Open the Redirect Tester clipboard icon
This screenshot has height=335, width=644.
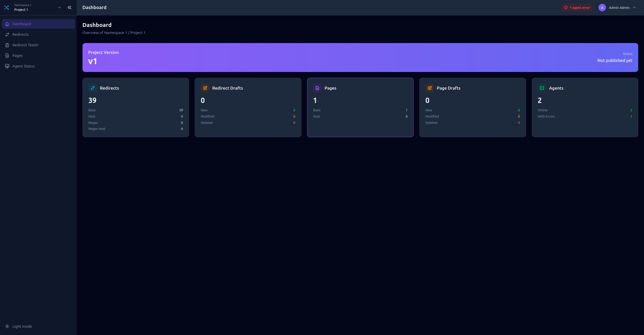point(7,45)
